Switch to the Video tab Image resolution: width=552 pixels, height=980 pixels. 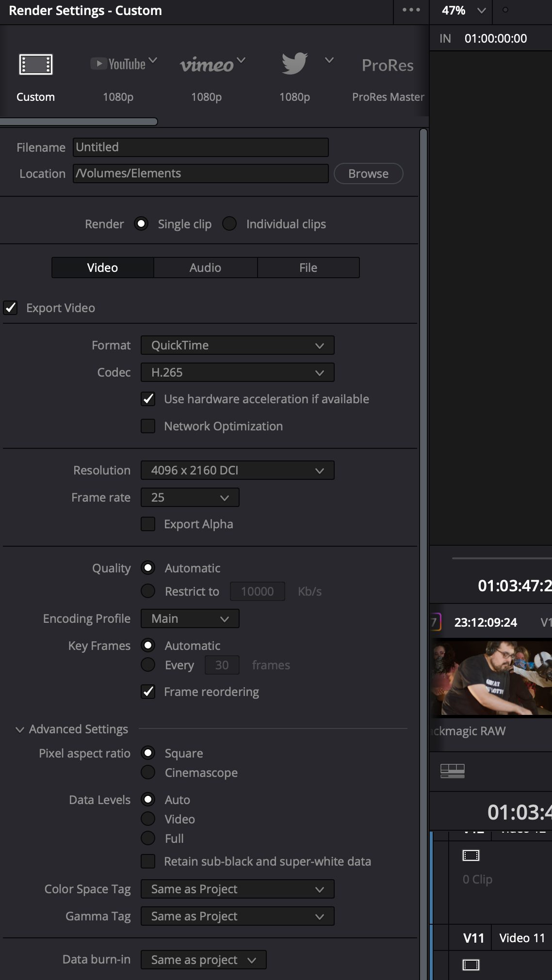point(103,268)
